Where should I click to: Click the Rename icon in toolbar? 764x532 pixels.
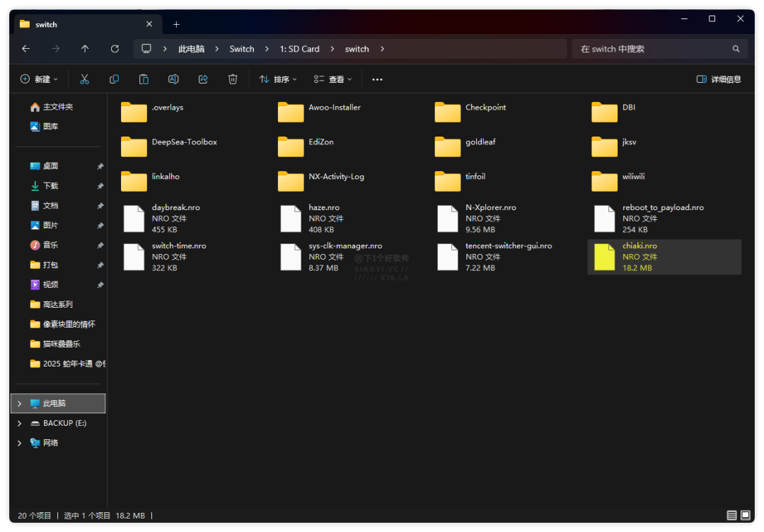[173, 79]
